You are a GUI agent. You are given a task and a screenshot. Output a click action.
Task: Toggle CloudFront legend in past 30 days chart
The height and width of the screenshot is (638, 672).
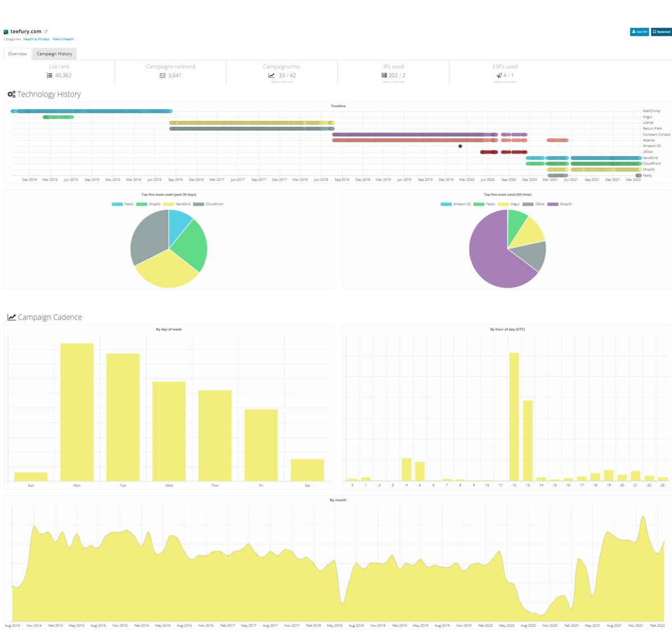(208, 204)
